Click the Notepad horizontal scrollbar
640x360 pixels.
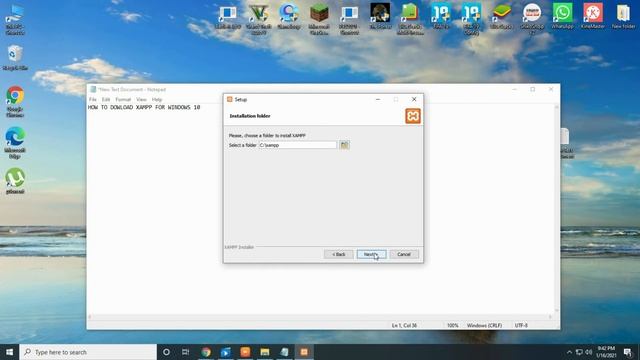(x=320, y=317)
